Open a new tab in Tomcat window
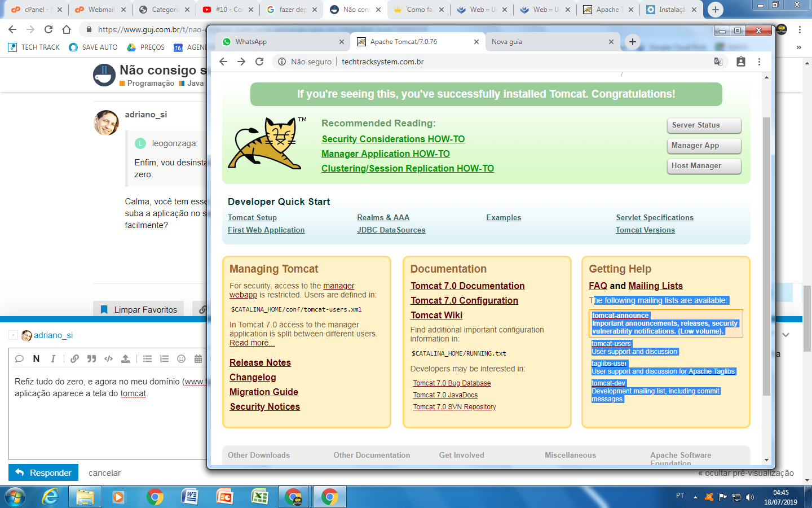 coord(633,42)
